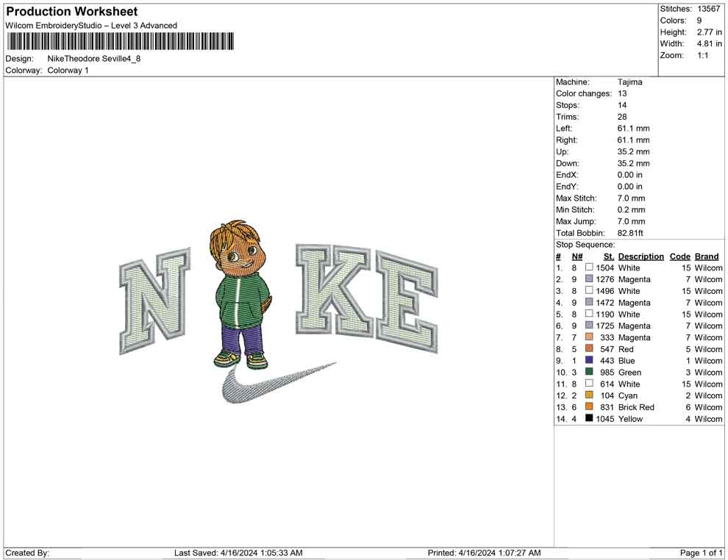The image size is (728, 560).
Task: Click the 'Colorway 1' value
Action: pyautogui.click(x=68, y=70)
